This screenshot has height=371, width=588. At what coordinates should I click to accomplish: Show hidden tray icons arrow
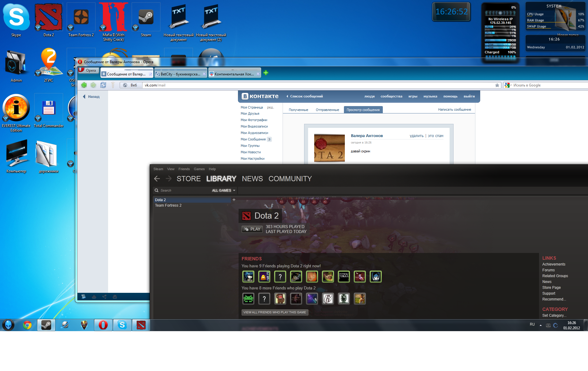[541, 325]
